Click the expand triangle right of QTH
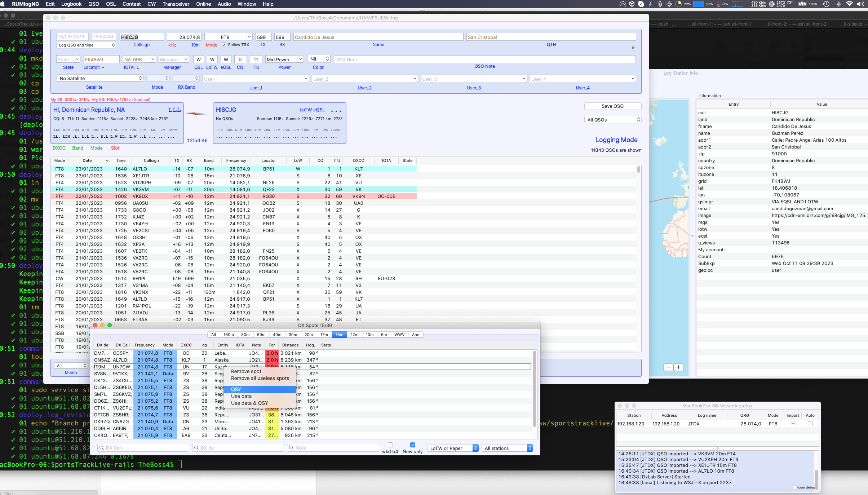Screen dimensions: 868x495 pyautogui.click(x=633, y=48)
